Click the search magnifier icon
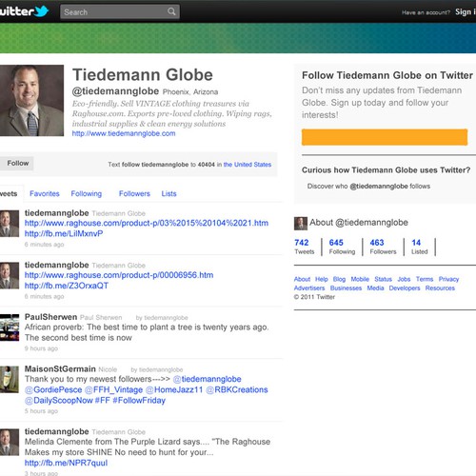The image size is (476, 476). 171,11
